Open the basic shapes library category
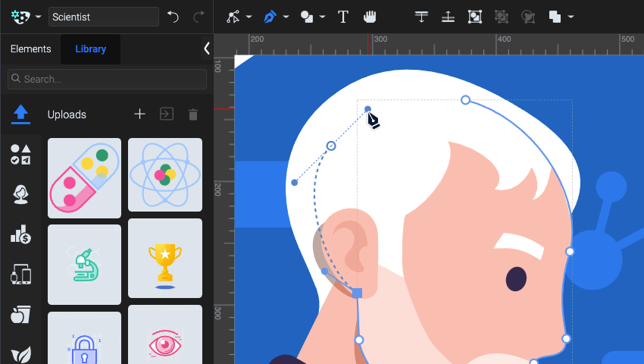644x364 pixels. pos(20,155)
